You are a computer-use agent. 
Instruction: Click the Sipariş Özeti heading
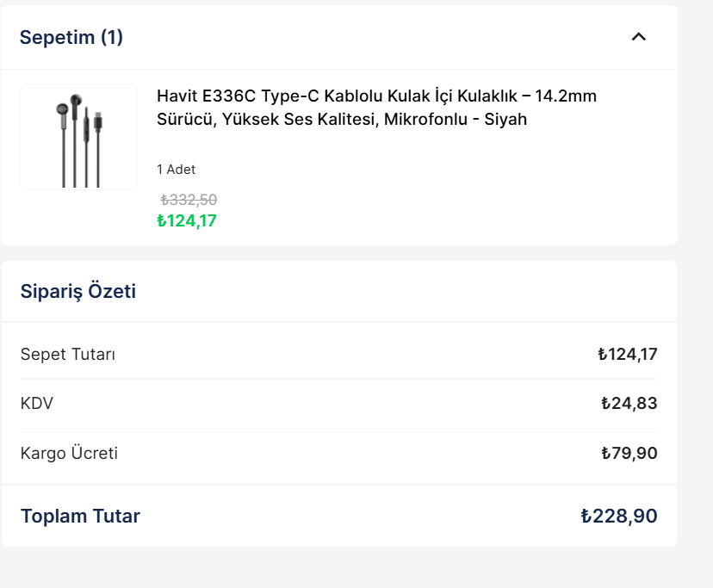[78, 291]
